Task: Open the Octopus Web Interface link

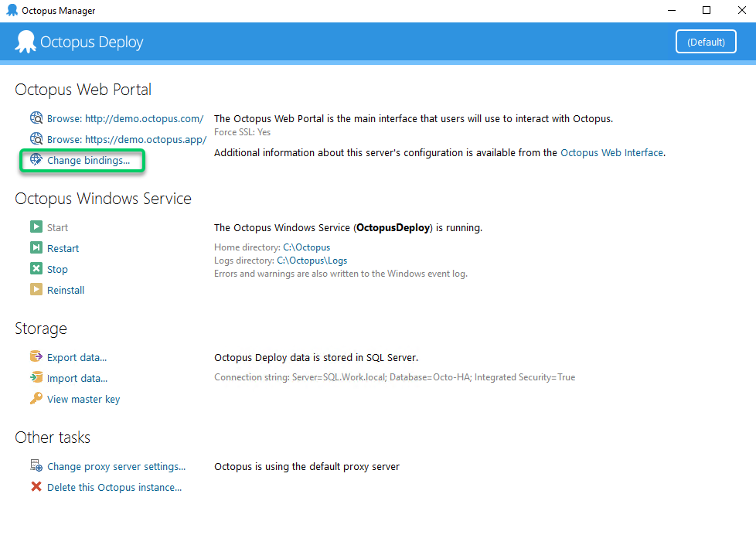Action: tap(612, 153)
